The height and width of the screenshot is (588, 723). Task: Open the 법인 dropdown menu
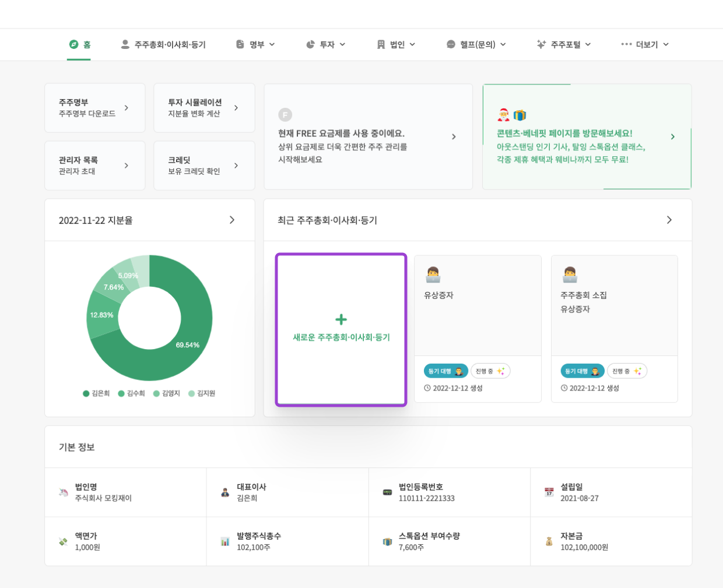(395, 43)
